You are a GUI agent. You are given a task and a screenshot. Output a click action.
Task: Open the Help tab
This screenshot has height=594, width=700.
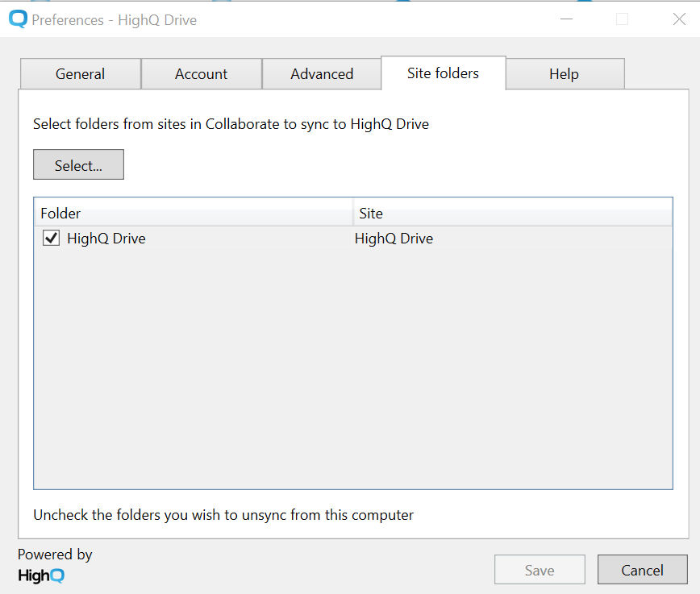565,73
